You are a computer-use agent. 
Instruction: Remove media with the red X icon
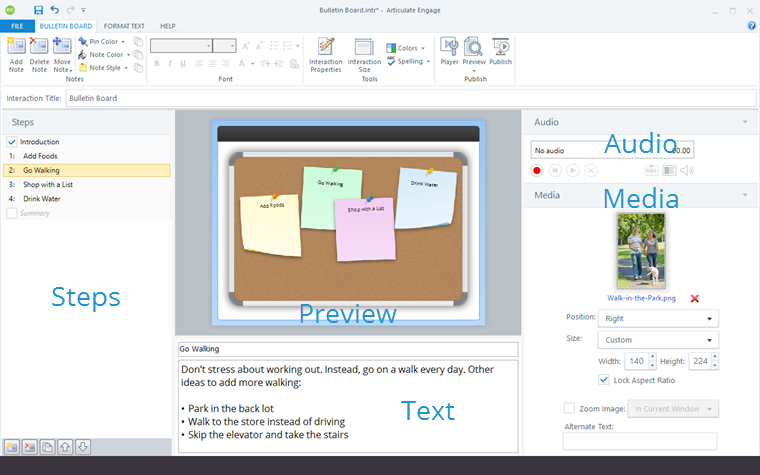(x=694, y=298)
